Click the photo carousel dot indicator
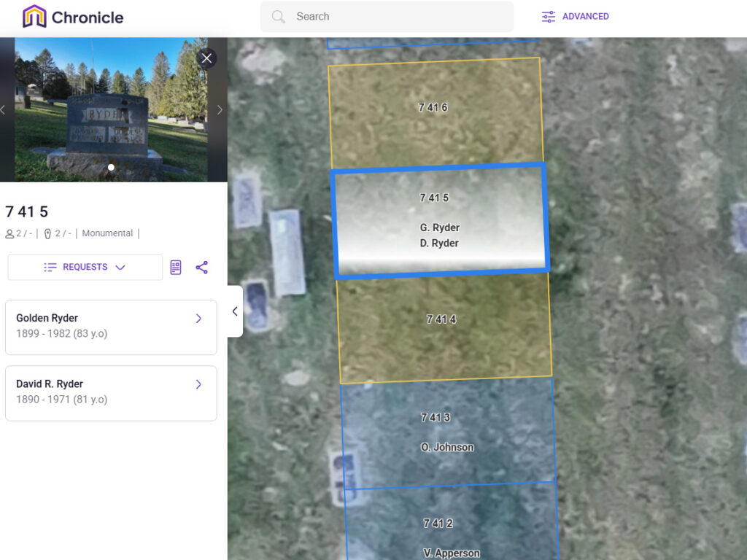 pos(111,167)
